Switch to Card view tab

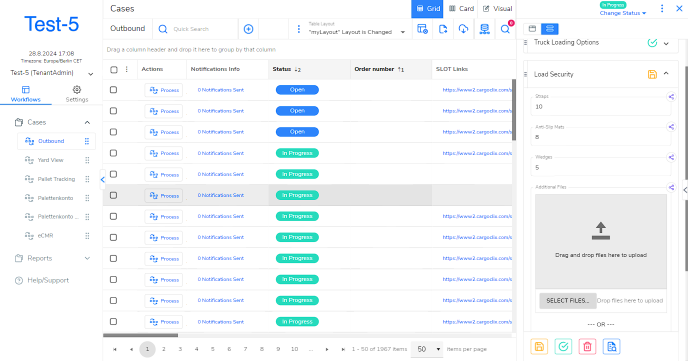coord(461,9)
